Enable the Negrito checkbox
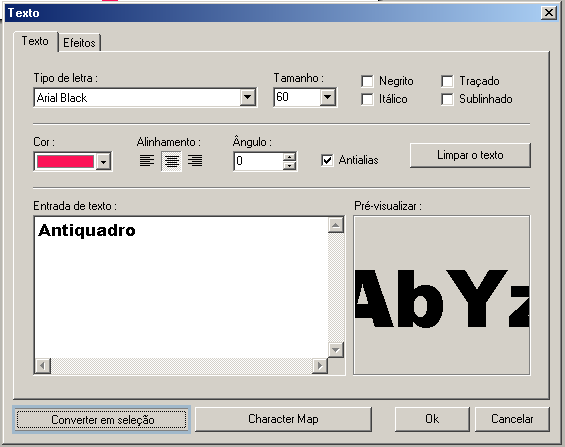This screenshot has height=447, width=565. pos(367,81)
